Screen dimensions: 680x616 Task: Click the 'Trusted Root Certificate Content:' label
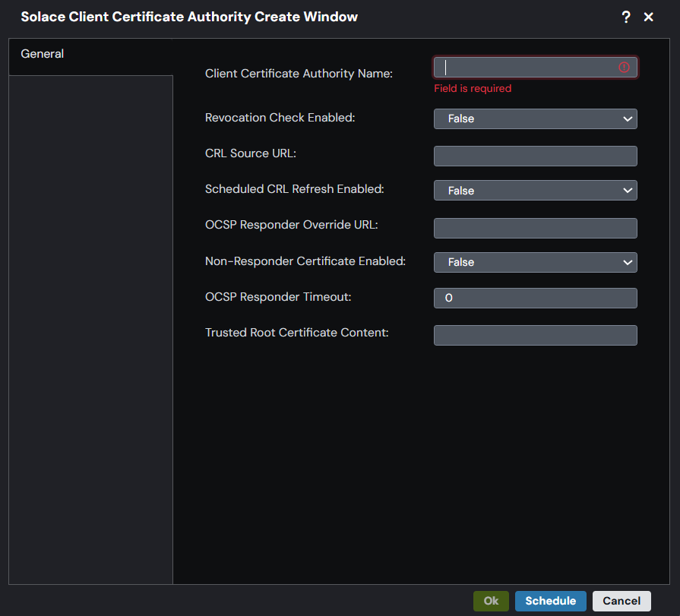(x=296, y=333)
